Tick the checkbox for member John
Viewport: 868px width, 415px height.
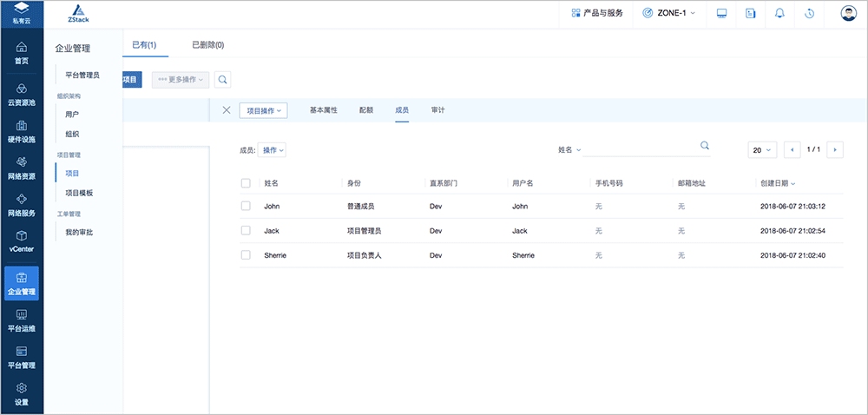click(246, 206)
